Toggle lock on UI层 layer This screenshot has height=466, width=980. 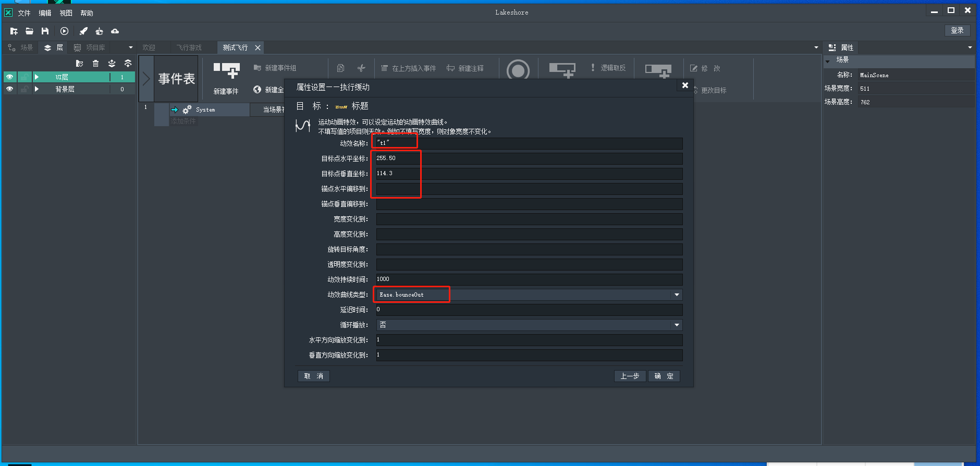(24, 77)
